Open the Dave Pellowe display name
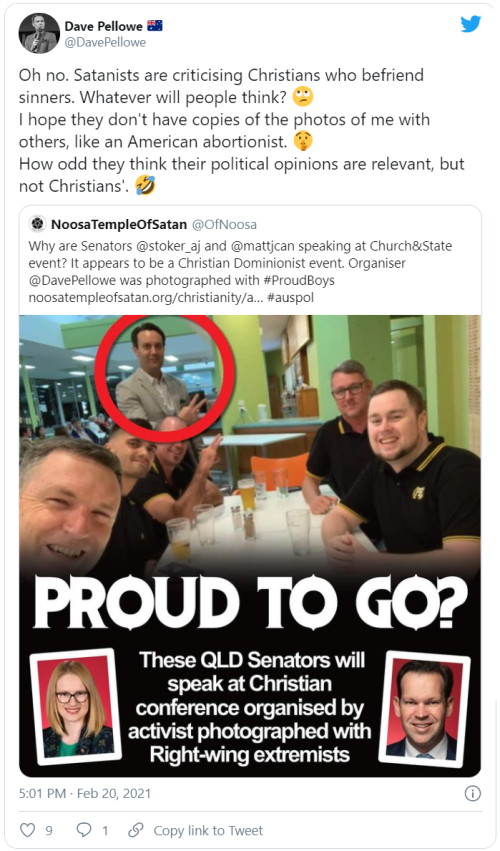Screen dimensions: 500x851 click(104, 26)
